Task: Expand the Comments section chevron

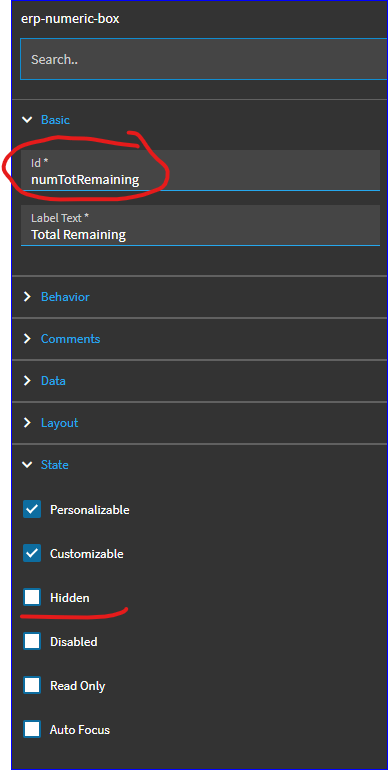Action: pyautogui.click(x=28, y=339)
